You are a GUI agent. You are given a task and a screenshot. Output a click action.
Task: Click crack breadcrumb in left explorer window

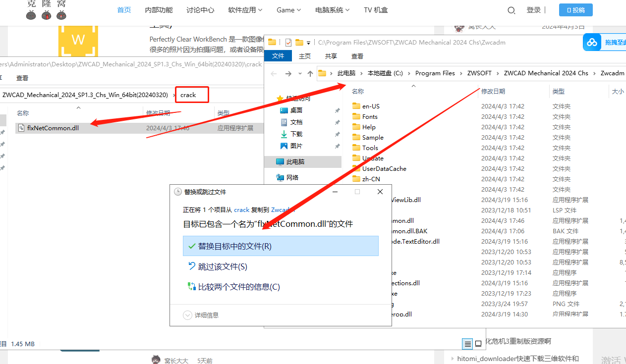(x=188, y=95)
